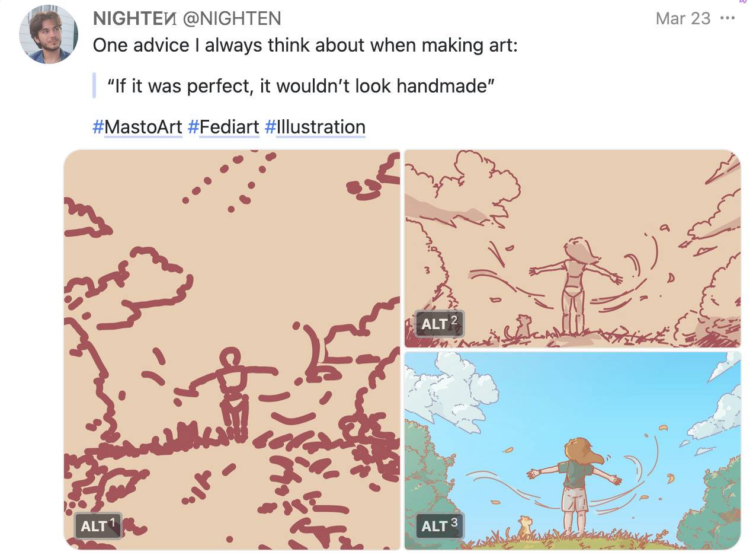Show alt text via ALT 2 badge
The height and width of the screenshot is (555, 756).
[439, 324]
